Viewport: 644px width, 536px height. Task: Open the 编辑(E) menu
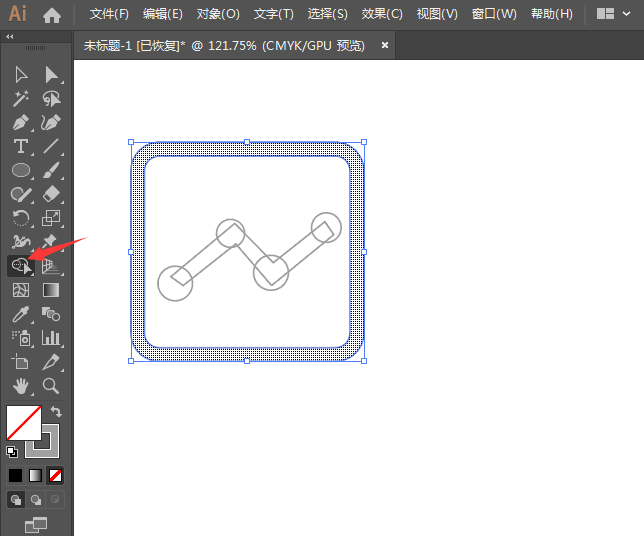[x=163, y=14]
